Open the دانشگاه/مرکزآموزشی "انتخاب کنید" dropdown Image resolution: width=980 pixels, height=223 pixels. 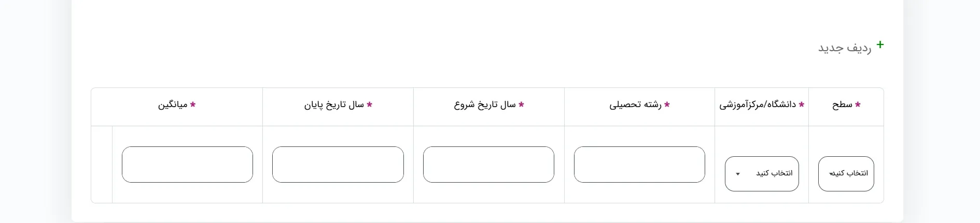pos(762,174)
